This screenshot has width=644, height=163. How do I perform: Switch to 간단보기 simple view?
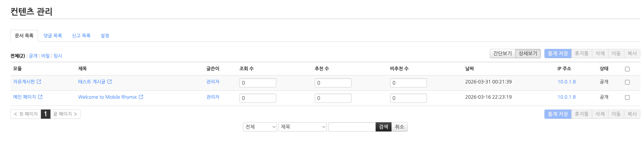pyautogui.click(x=502, y=53)
